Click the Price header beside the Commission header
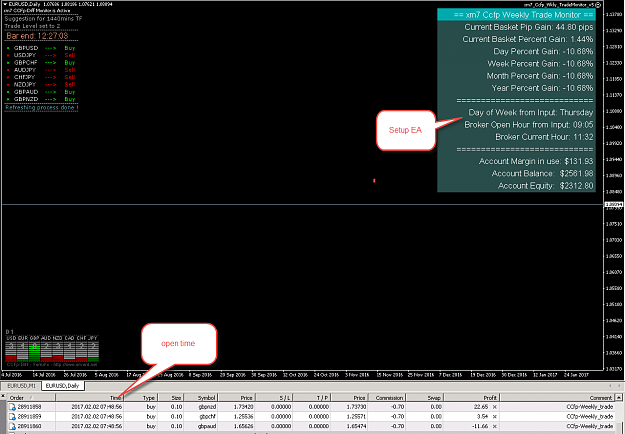This screenshot has width=625, height=434. point(350,398)
